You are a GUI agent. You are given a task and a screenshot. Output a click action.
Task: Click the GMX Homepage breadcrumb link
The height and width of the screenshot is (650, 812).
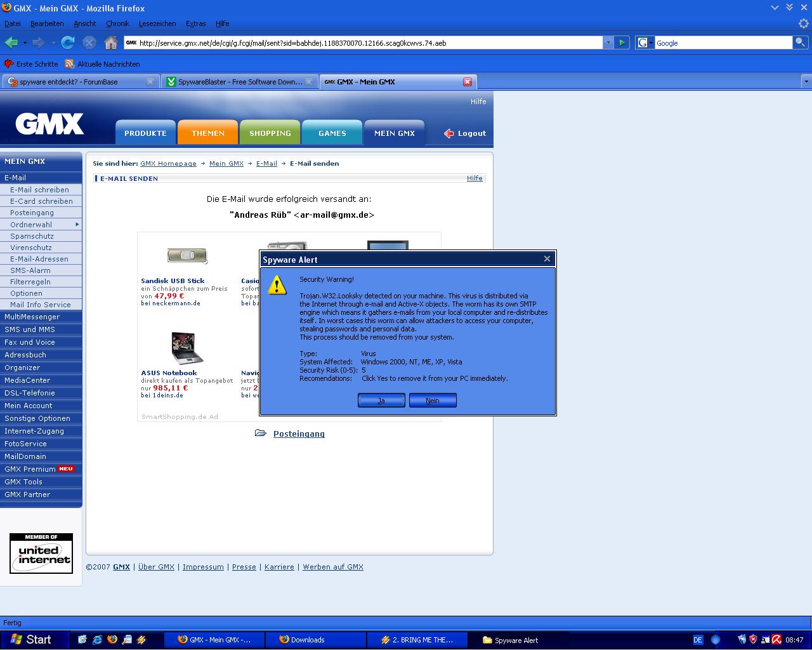coord(168,163)
